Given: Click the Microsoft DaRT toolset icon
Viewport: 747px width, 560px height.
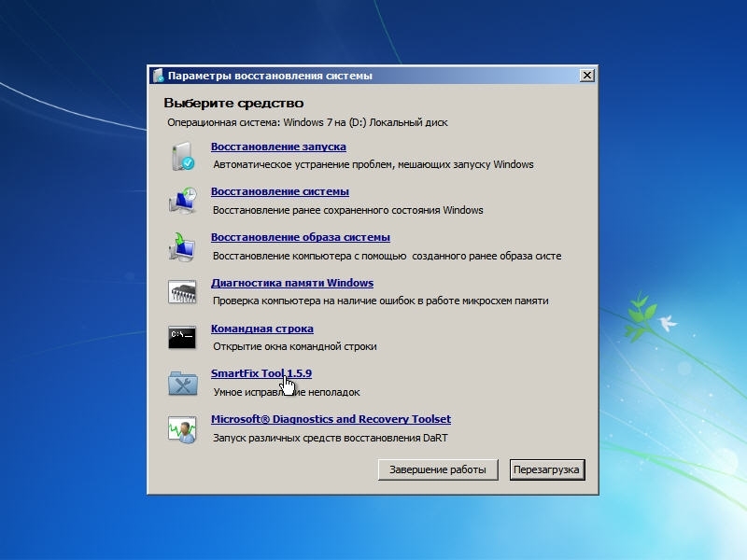Looking at the screenshot, I should 182,428.
